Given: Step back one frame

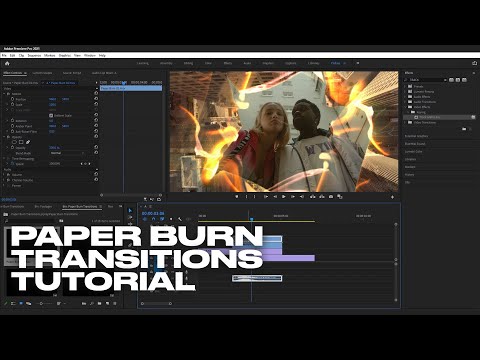Looking at the screenshot, I should 275,197.
